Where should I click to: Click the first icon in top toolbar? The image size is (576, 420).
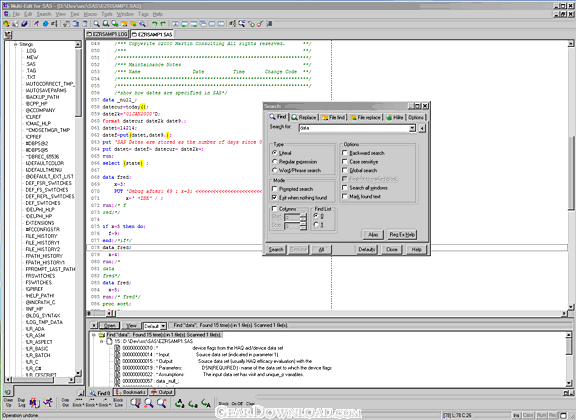[x=6, y=24]
